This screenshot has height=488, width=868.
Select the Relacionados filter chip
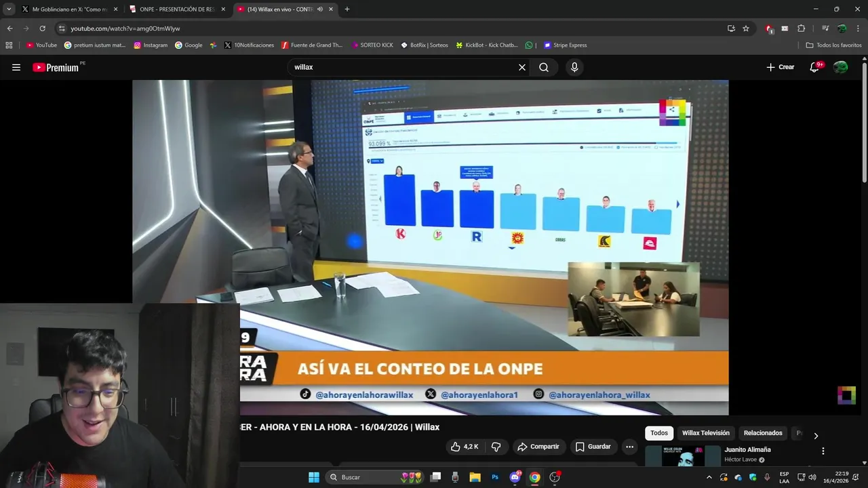coord(763,433)
